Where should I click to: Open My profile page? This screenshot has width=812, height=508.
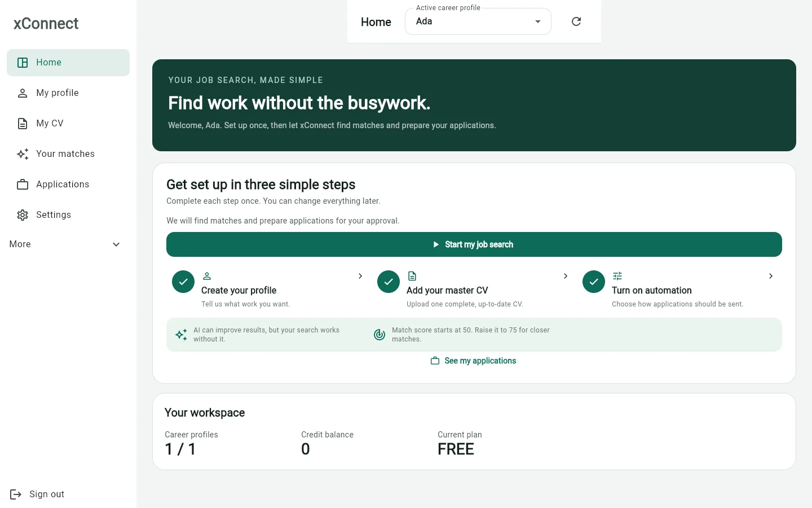68,93
